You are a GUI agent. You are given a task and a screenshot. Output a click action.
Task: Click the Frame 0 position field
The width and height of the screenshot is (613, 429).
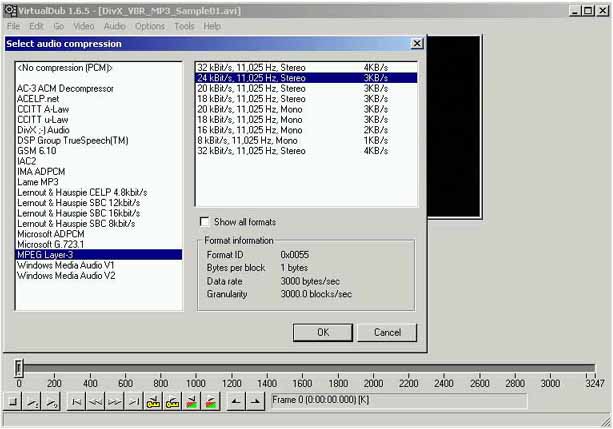399,401
